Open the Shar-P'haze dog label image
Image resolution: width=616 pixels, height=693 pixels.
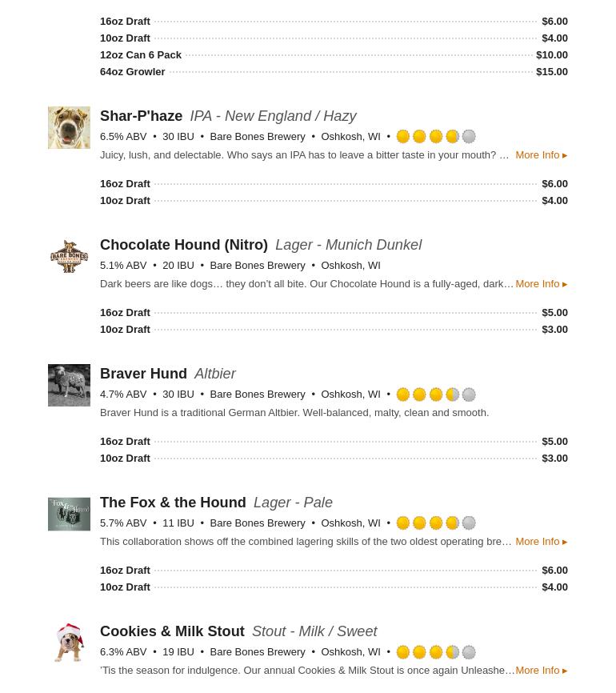pos(69,127)
